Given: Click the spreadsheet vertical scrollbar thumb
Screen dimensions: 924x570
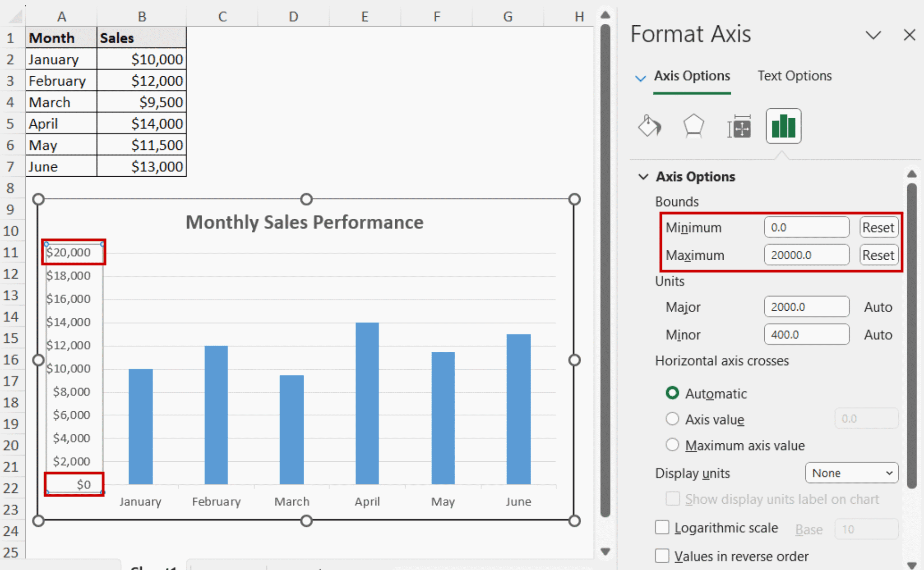Looking at the screenshot, I should click(x=605, y=271).
